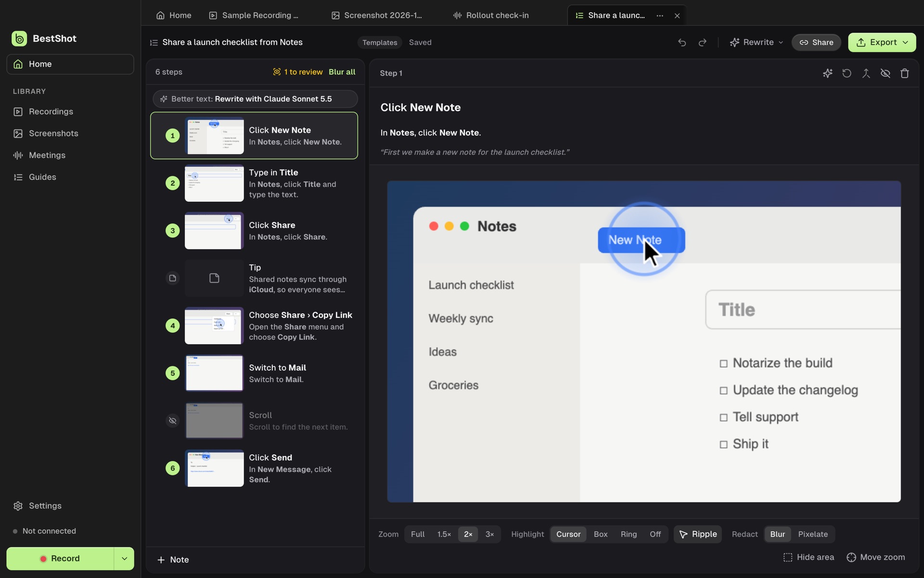Viewport: 924px width, 578px height.
Task: Select step 4 Choose Share Copy Link thumbnail
Action: (214, 326)
